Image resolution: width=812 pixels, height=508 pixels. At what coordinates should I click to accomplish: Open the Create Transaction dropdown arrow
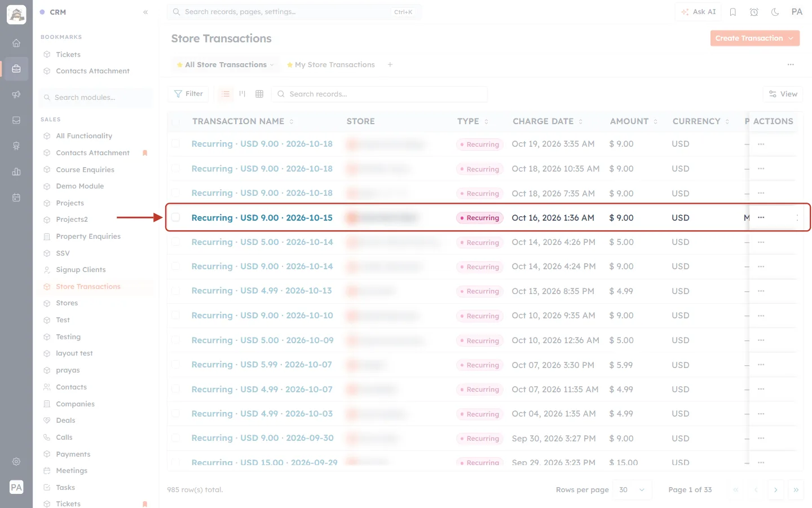coord(791,38)
